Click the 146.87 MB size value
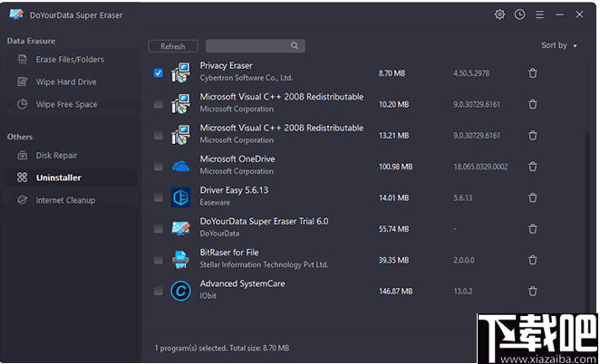The image size is (600, 364). coord(396,292)
